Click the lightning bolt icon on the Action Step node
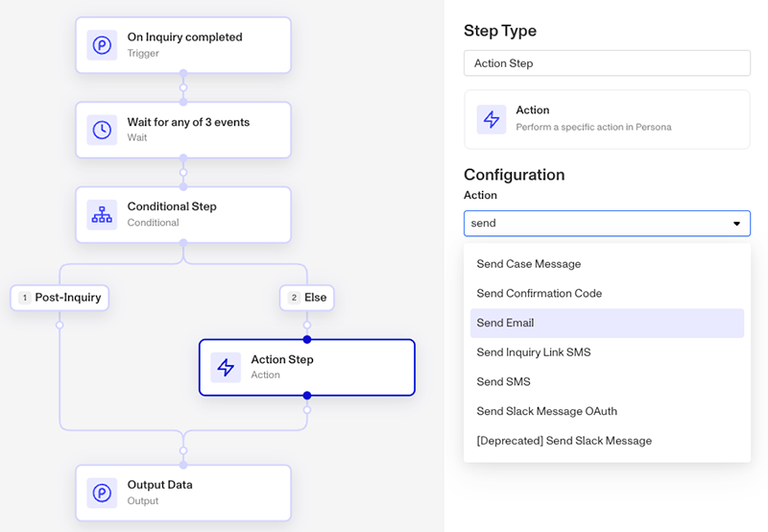This screenshot has width=768, height=532. [x=226, y=368]
